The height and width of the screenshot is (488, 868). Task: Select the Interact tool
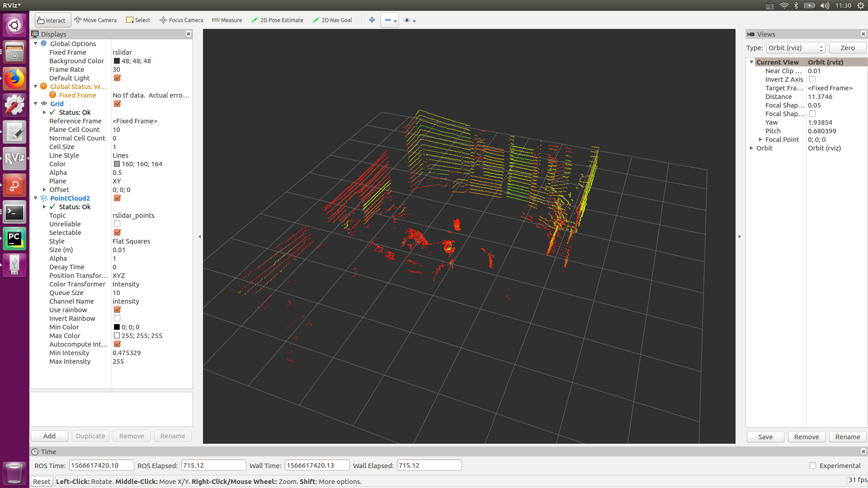[x=52, y=20]
